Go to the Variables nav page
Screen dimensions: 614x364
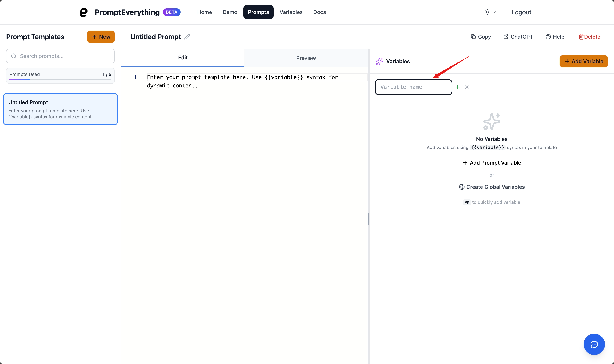(x=291, y=12)
